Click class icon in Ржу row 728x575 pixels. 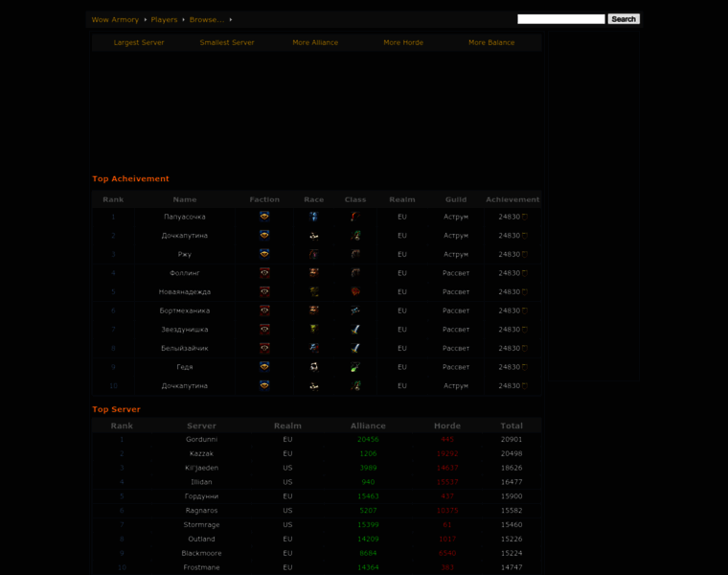point(355,254)
